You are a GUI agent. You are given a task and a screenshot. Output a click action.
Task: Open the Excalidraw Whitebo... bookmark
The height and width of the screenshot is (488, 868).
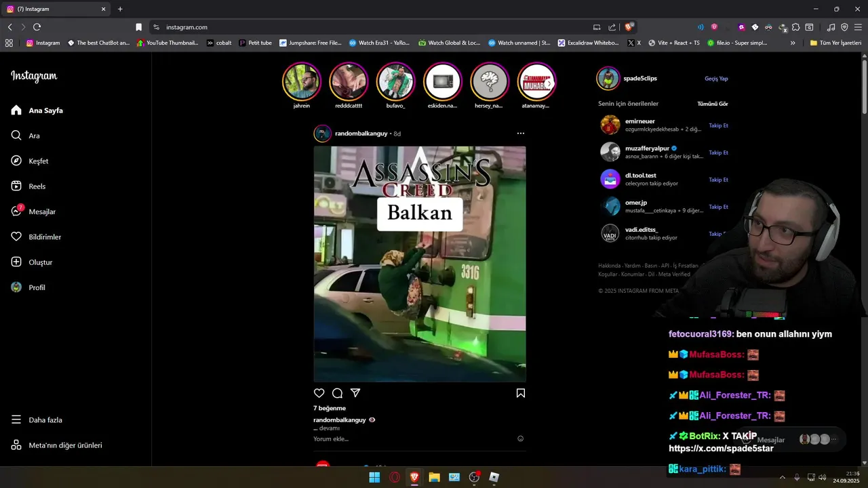(588, 43)
